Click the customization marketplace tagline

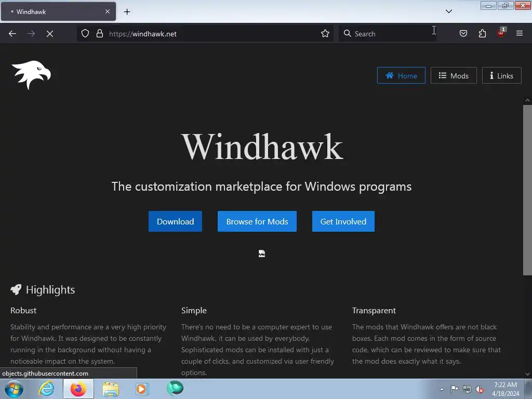click(x=262, y=187)
